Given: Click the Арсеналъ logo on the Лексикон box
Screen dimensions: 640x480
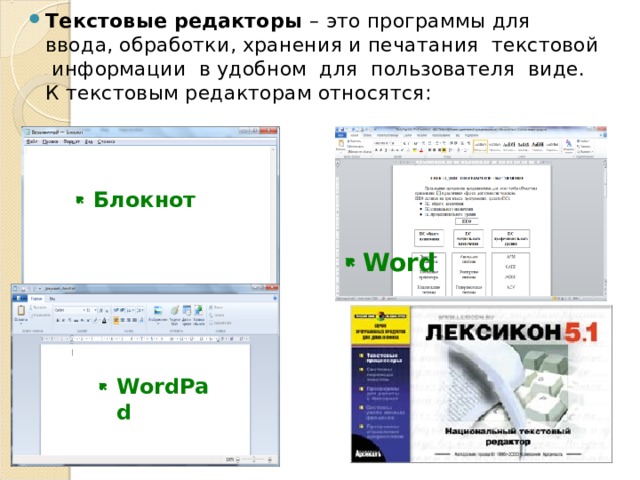Looking at the screenshot, I should (368, 454).
